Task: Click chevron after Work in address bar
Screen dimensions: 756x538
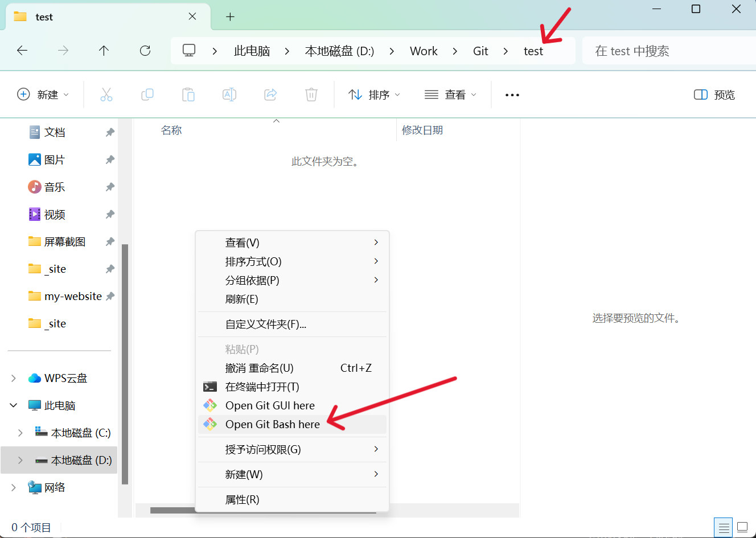Action: [455, 51]
